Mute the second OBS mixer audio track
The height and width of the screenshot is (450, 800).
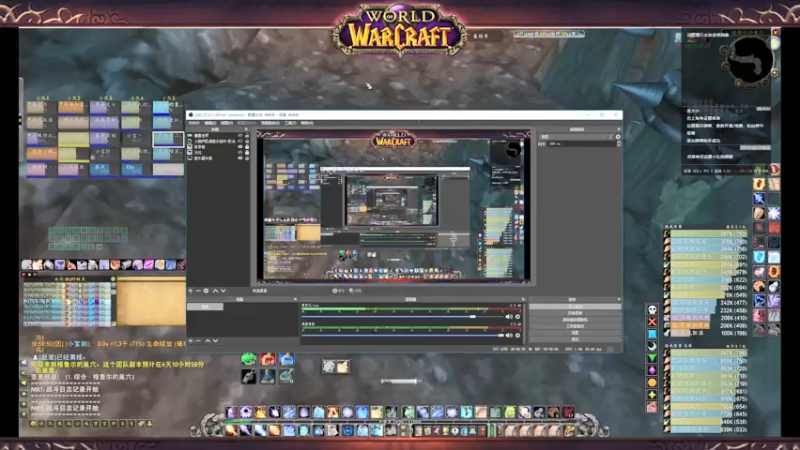coord(509,335)
